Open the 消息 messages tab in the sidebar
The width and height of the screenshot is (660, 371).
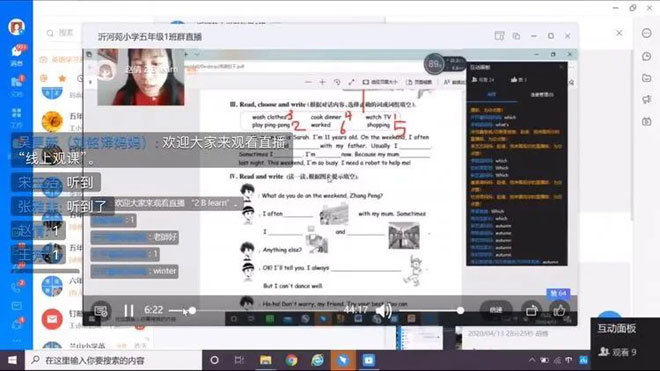[16, 55]
